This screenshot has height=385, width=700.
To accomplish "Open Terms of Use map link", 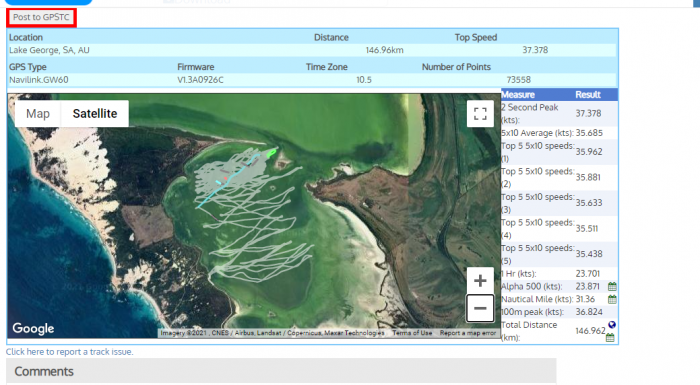I will (x=412, y=333).
